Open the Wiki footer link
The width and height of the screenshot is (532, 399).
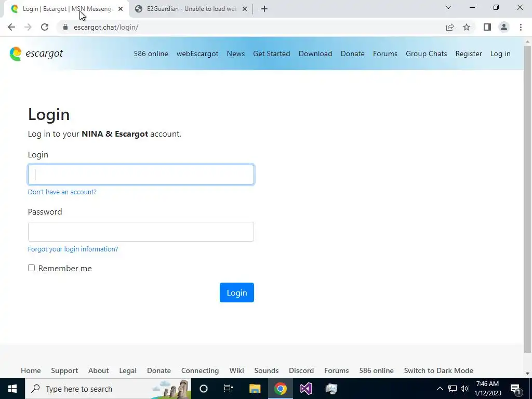point(236,370)
